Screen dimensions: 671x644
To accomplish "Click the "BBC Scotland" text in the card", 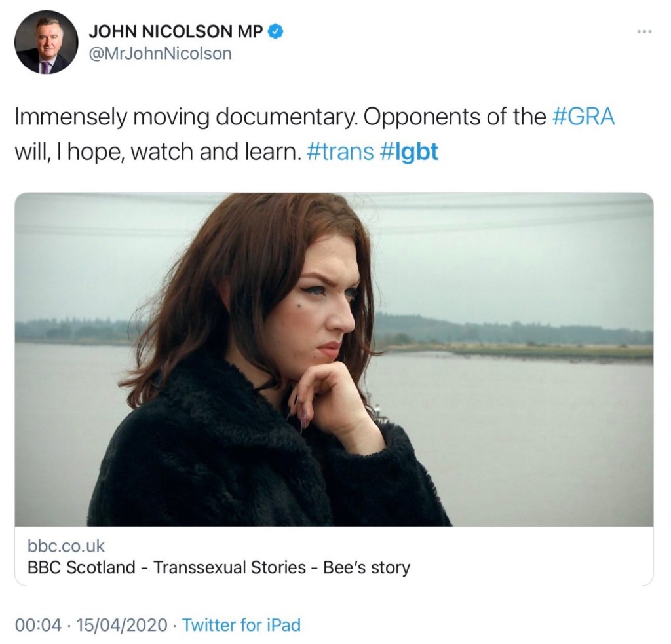I will (x=81, y=567).
